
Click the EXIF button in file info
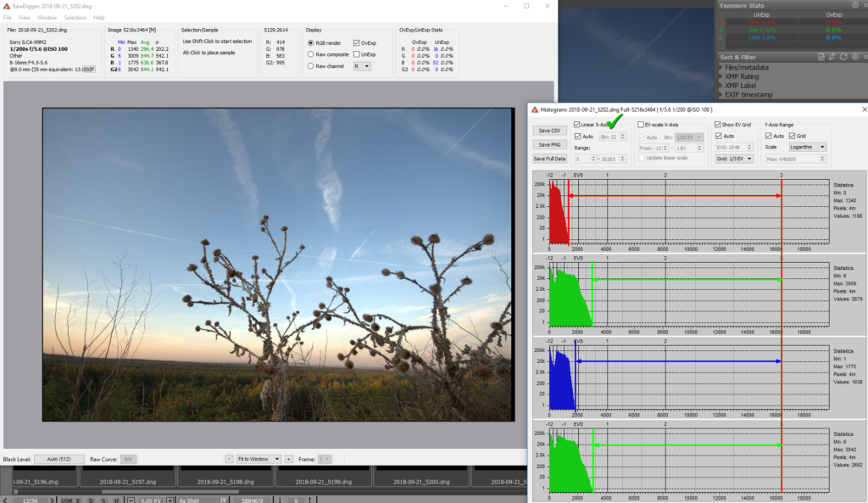click(x=88, y=69)
